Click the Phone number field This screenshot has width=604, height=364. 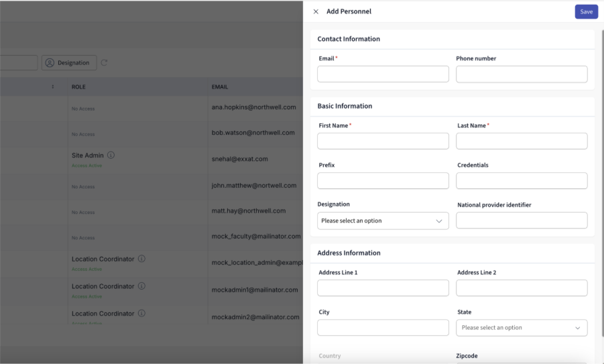(522, 74)
